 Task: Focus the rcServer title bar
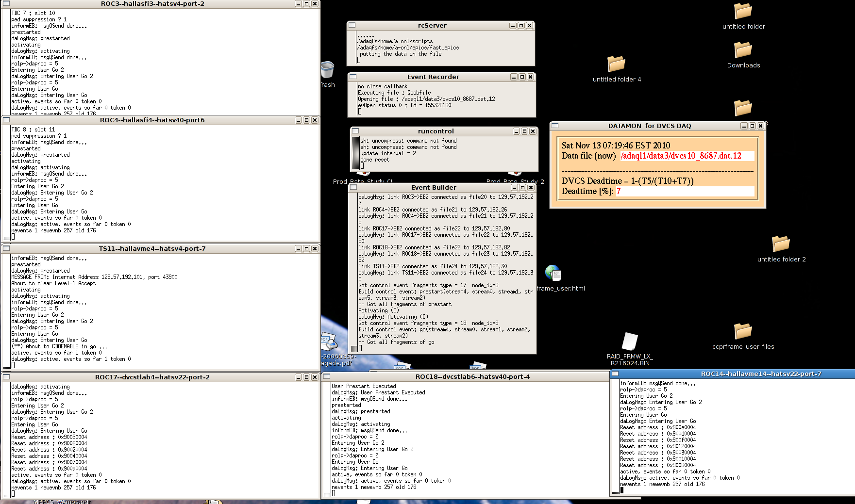(x=432, y=25)
